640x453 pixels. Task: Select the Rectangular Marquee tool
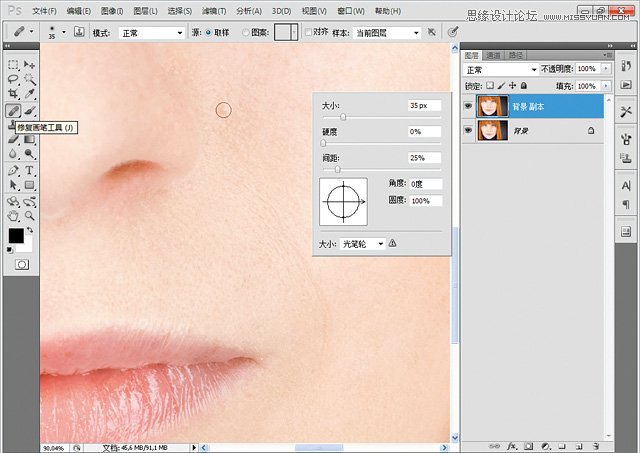tap(13, 64)
